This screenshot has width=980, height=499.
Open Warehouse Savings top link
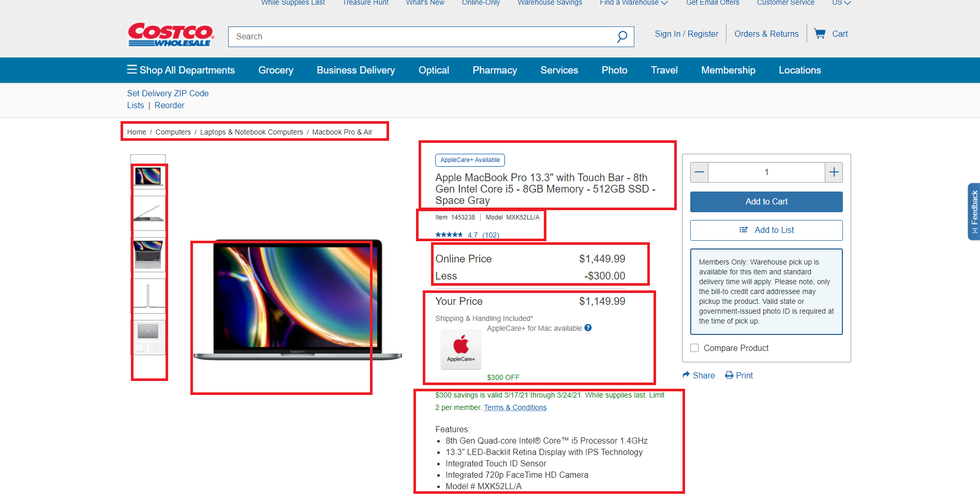click(x=550, y=3)
